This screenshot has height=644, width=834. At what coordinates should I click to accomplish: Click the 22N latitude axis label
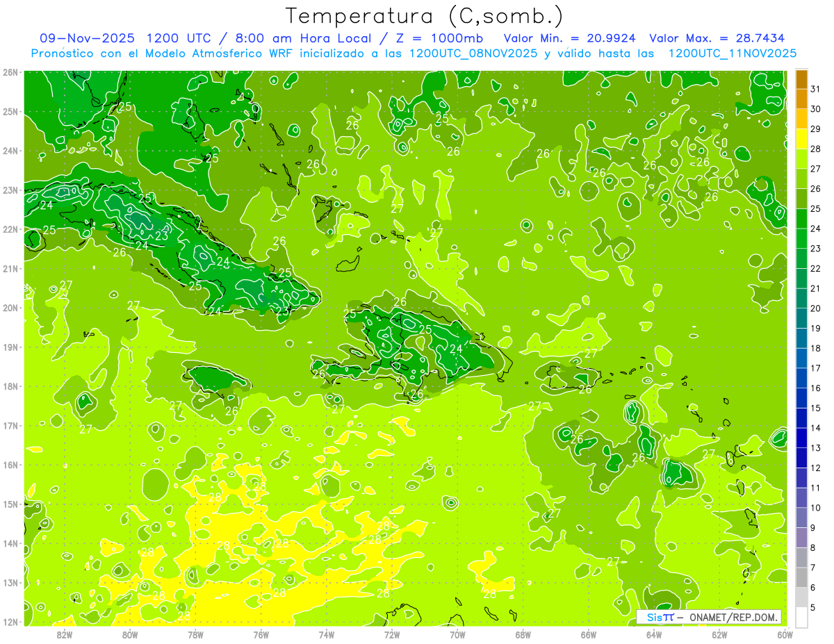(x=10, y=229)
